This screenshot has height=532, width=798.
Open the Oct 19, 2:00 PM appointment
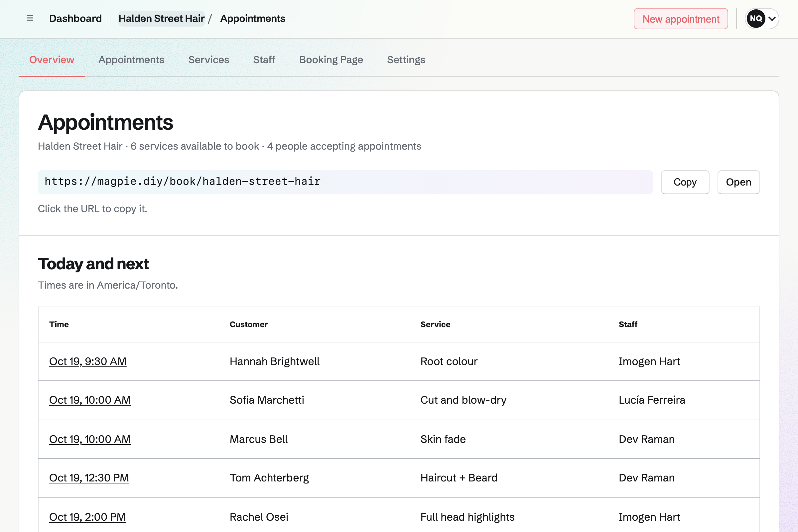pos(87,517)
